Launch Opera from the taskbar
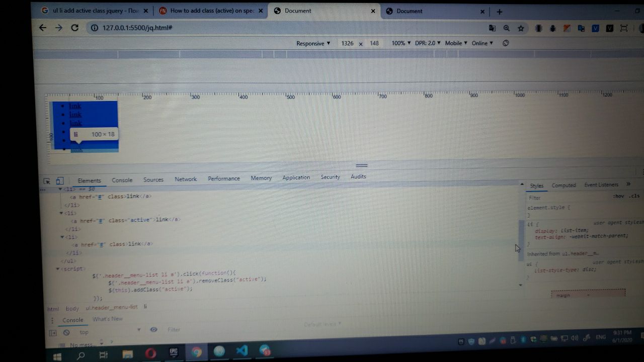Viewport: 644px width, 362px height. [150, 354]
